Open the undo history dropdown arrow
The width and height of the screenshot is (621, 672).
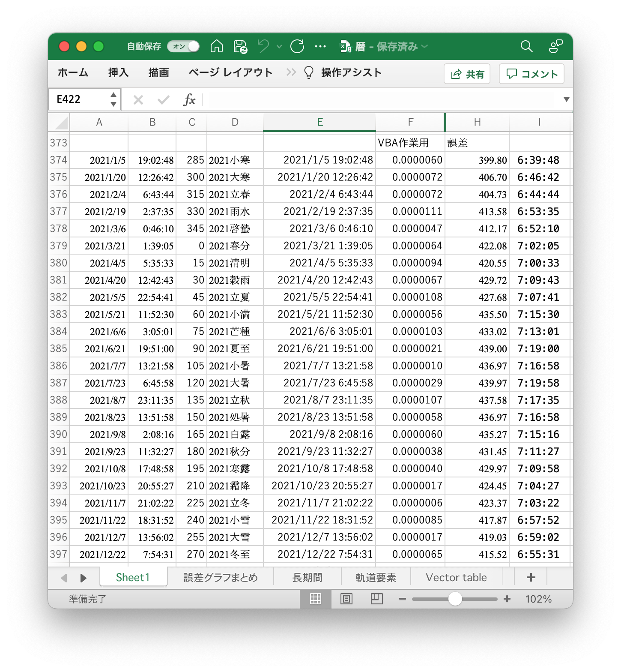pyautogui.click(x=279, y=46)
